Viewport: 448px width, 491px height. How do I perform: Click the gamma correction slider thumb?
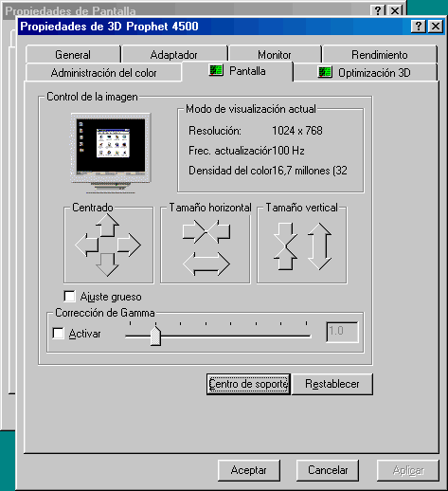point(155,336)
